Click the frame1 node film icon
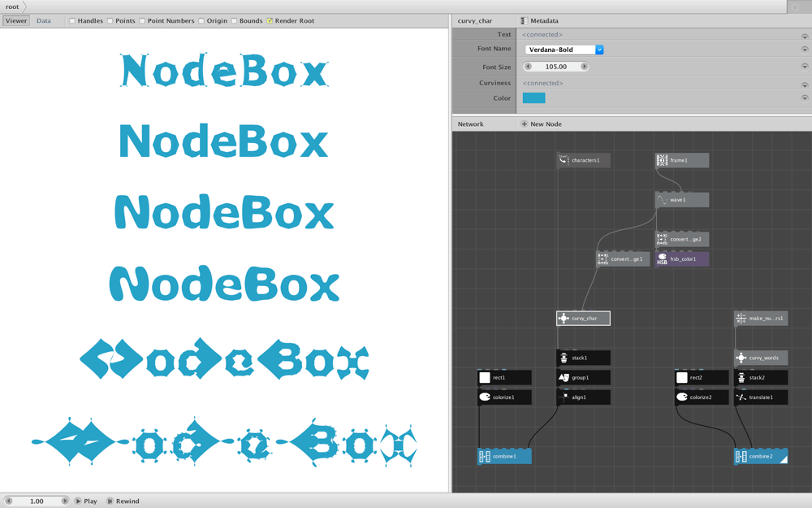 coord(662,161)
